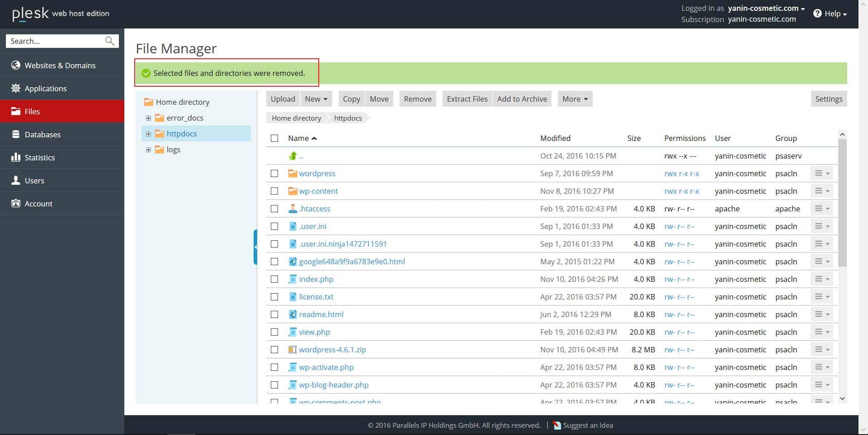Viewport: 868px width, 435px height.
Task: Click the logs folder icon in tree
Action: point(160,150)
